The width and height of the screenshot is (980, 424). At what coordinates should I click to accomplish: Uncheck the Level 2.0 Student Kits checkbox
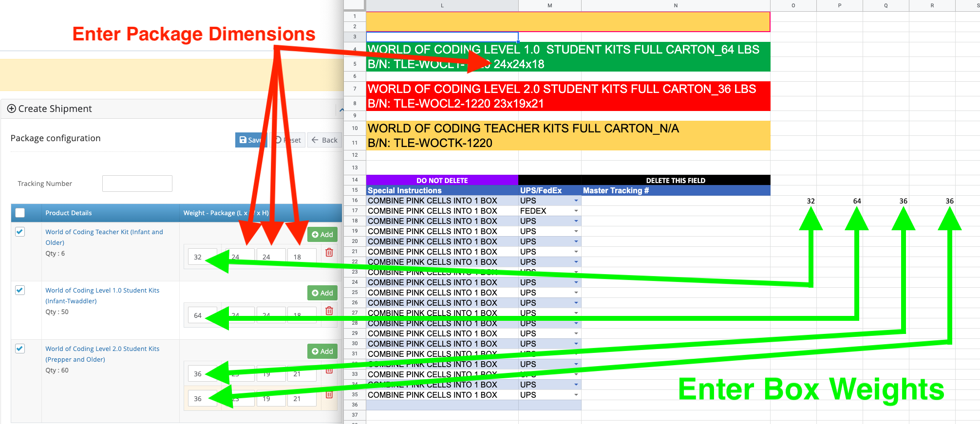point(20,349)
